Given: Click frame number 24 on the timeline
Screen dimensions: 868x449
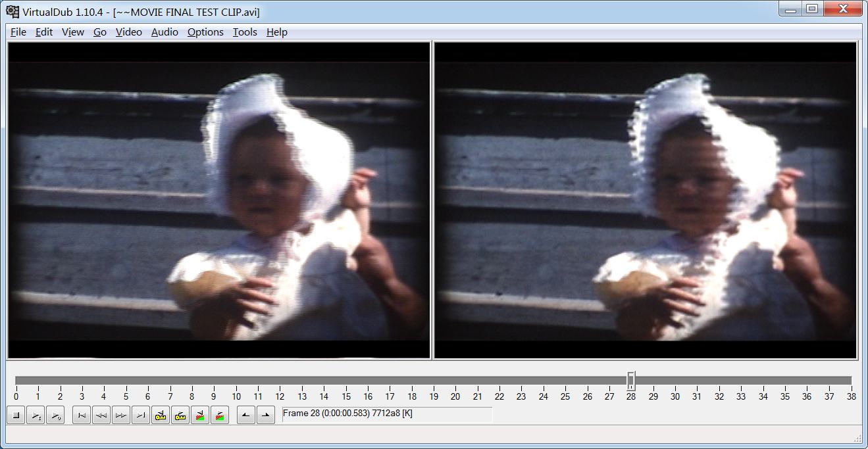Looking at the screenshot, I should pyautogui.click(x=543, y=396).
